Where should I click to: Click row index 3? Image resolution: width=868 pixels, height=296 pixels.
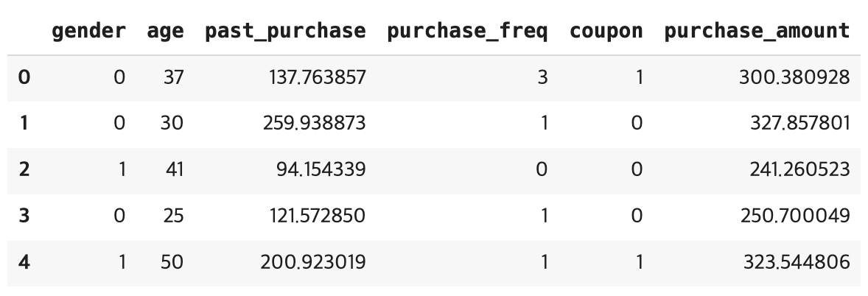point(24,216)
